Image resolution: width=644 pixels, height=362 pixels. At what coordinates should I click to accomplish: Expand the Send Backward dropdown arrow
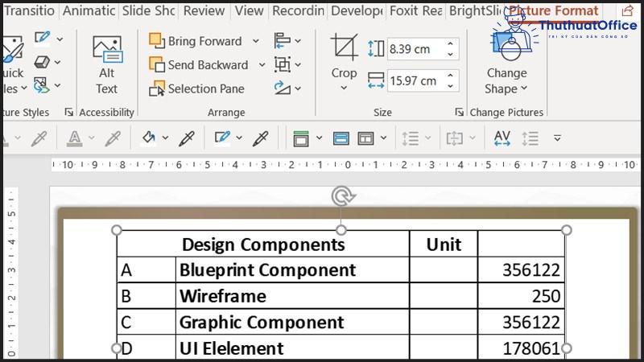point(262,65)
